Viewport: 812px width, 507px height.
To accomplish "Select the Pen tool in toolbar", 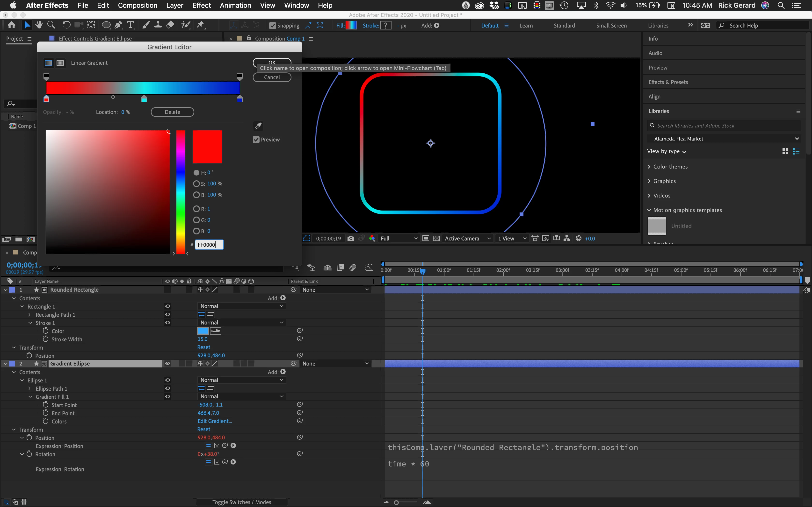I will pyautogui.click(x=118, y=25).
